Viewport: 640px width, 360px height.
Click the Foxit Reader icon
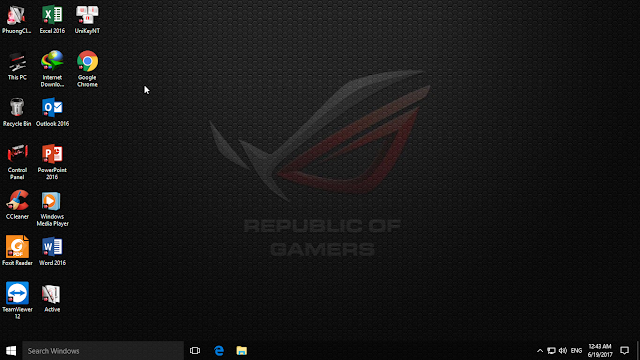tap(17, 251)
